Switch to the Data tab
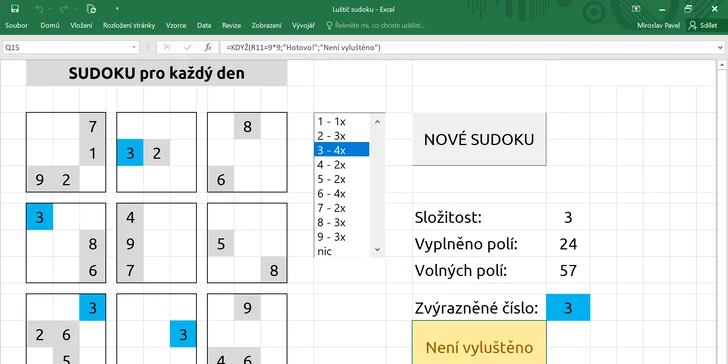The height and width of the screenshot is (364, 728). [x=204, y=26]
